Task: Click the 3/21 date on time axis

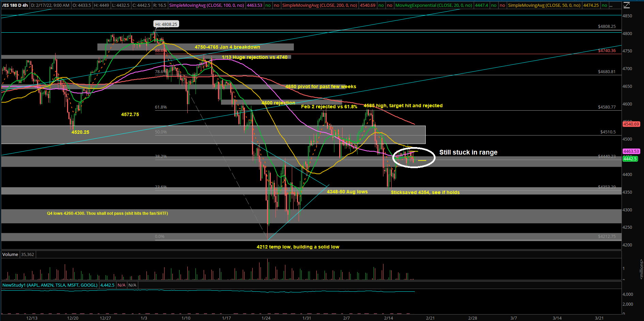Action: click(599, 318)
